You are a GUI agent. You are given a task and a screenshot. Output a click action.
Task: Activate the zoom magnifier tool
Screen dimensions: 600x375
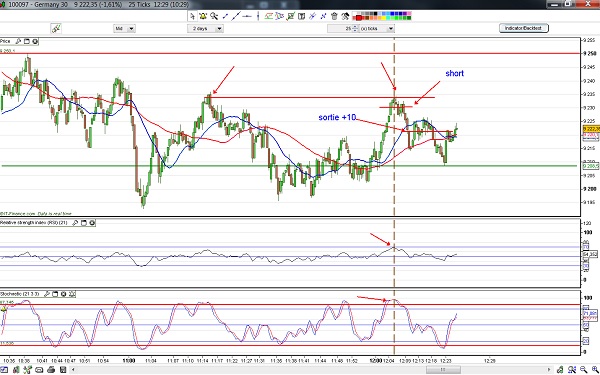click(x=214, y=16)
